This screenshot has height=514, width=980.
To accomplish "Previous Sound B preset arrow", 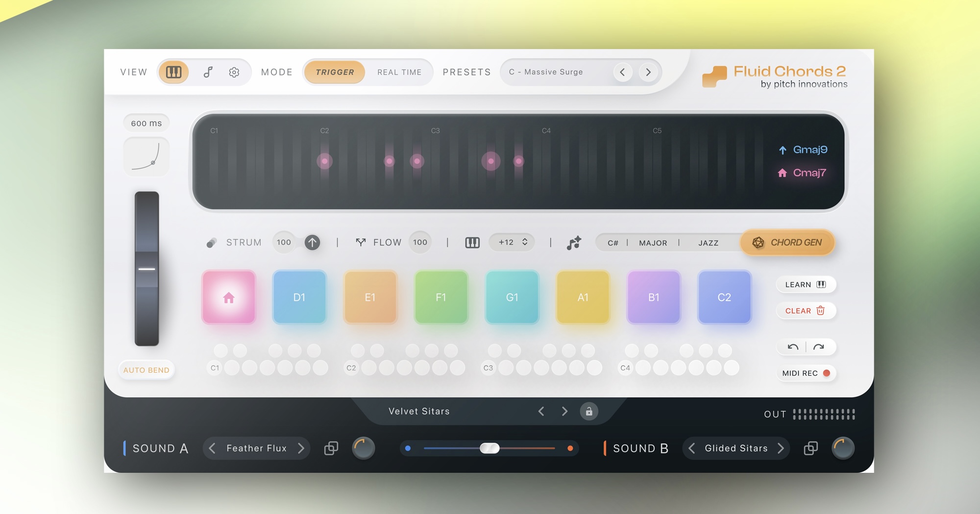I will pos(692,448).
